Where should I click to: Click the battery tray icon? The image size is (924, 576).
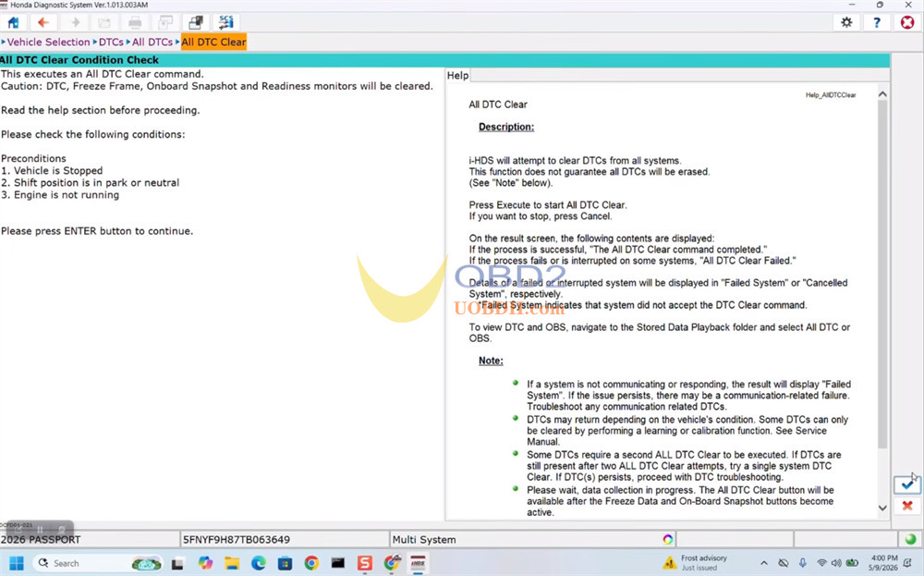[x=852, y=563]
